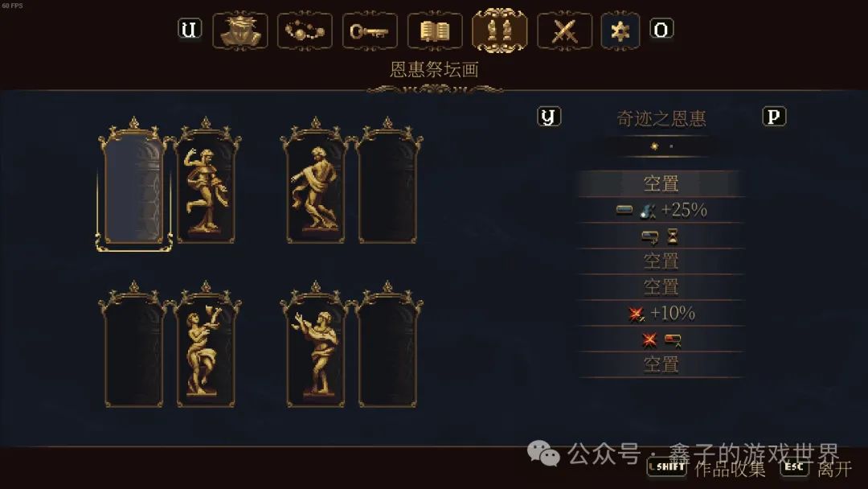Viewport: 868px width, 489px height.
Task: Go to next favour page with P
Action: click(x=774, y=117)
